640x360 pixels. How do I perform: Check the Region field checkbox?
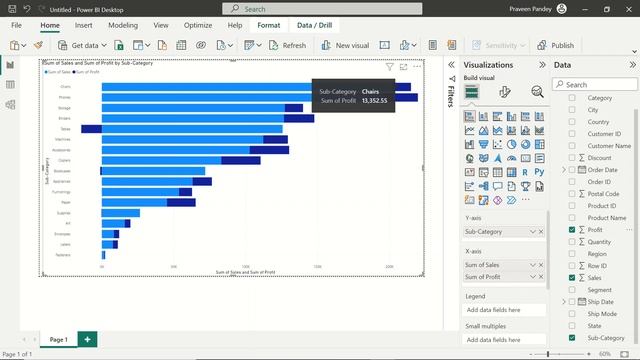pos(572,254)
